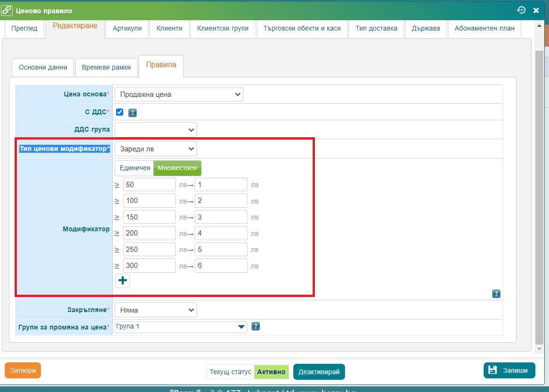Click the dialog vertical scrollbar thumb

click(540, 198)
